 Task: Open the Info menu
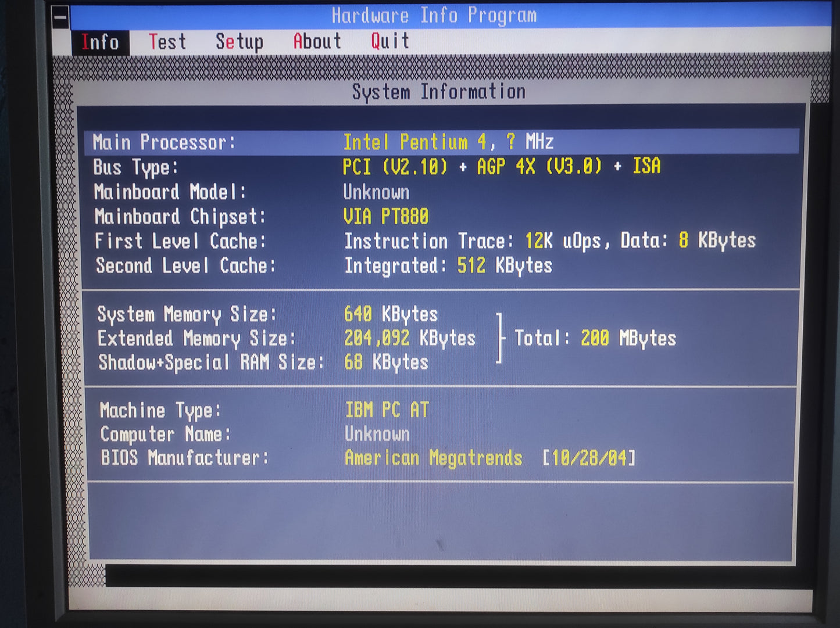point(100,42)
